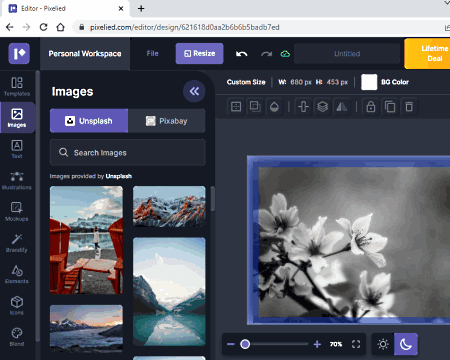This screenshot has height=360, width=450.
Task: Open the position alignment tool
Action: point(303,107)
